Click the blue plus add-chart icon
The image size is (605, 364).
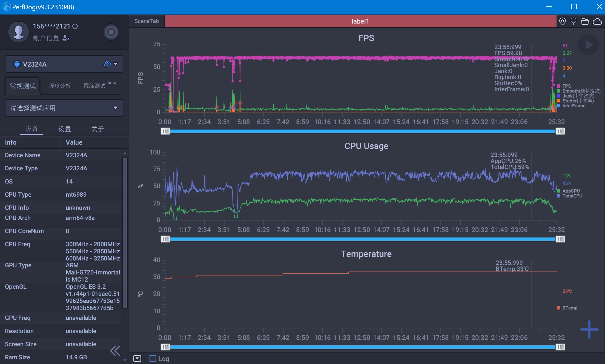[x=589, y=329]
